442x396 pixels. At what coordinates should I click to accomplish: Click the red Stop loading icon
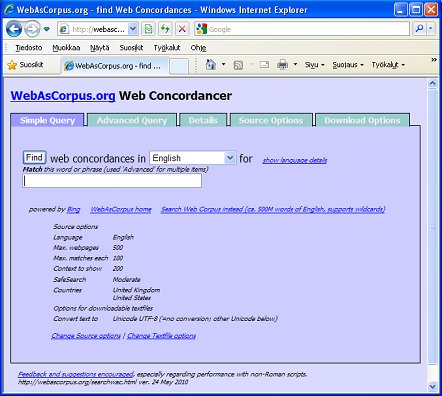(182, 29)
